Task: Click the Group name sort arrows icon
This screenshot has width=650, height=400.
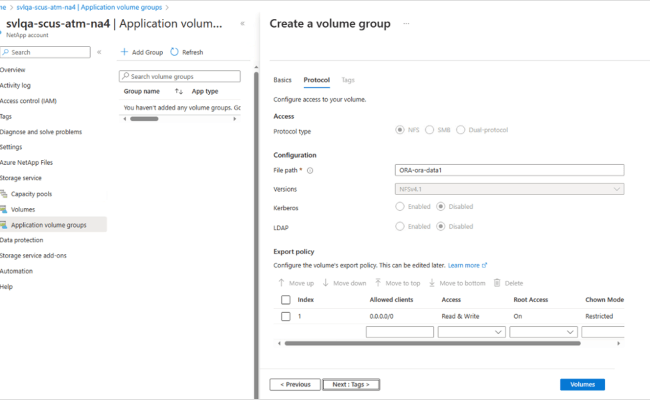Action: 179,91
